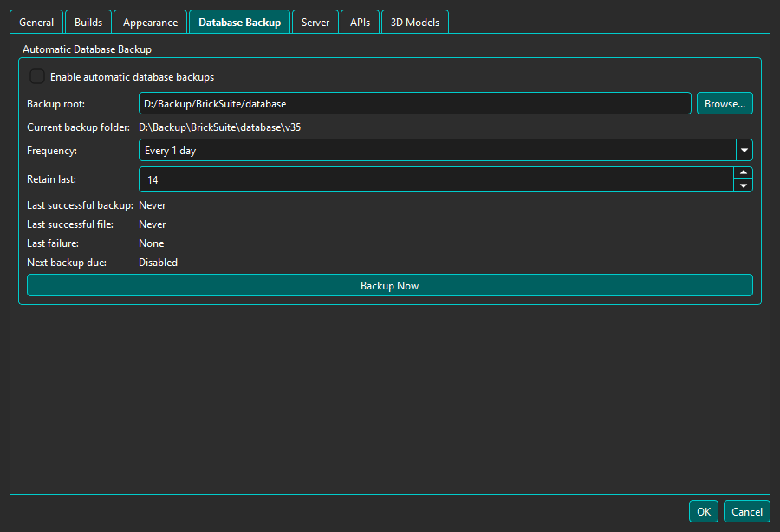Enable automatic database backups checkbox

[37, 76]
